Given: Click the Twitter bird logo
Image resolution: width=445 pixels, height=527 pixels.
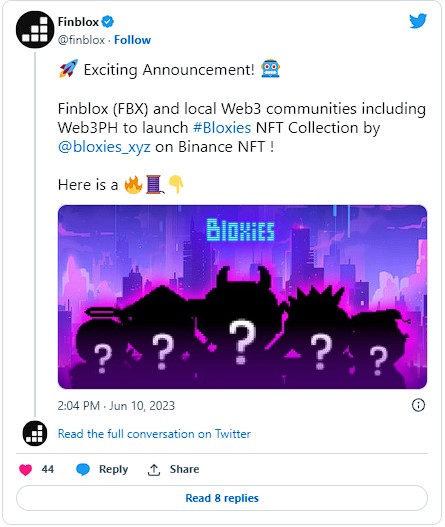Looking at the screenshot, I should pyautogui.click(x=418, y=21).
